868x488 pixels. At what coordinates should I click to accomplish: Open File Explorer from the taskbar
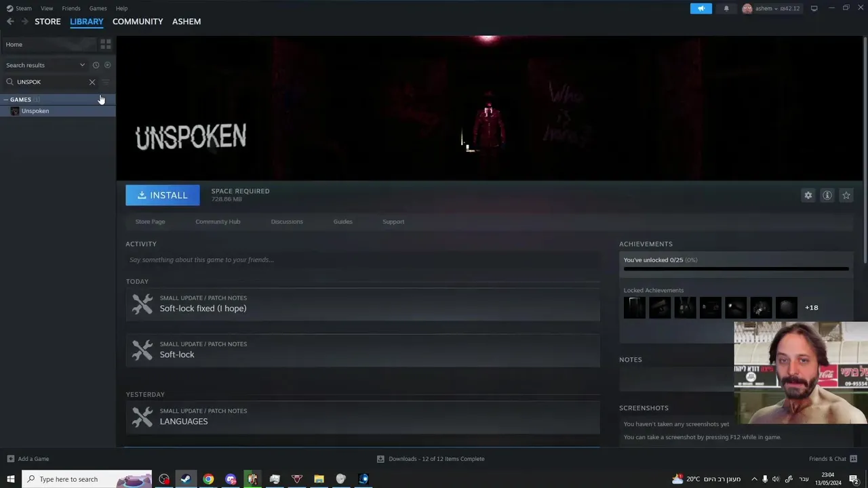coord(319,479)
